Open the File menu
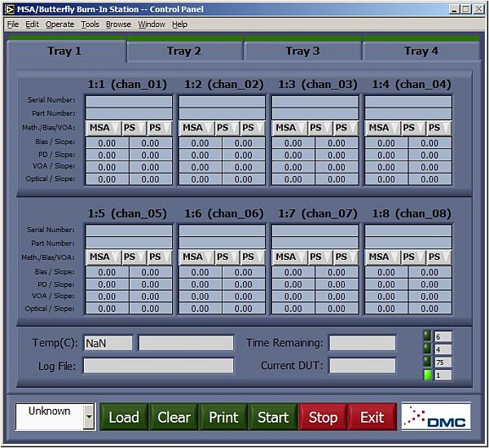This screenshot has height=448, width=489. tap(13, 24)
